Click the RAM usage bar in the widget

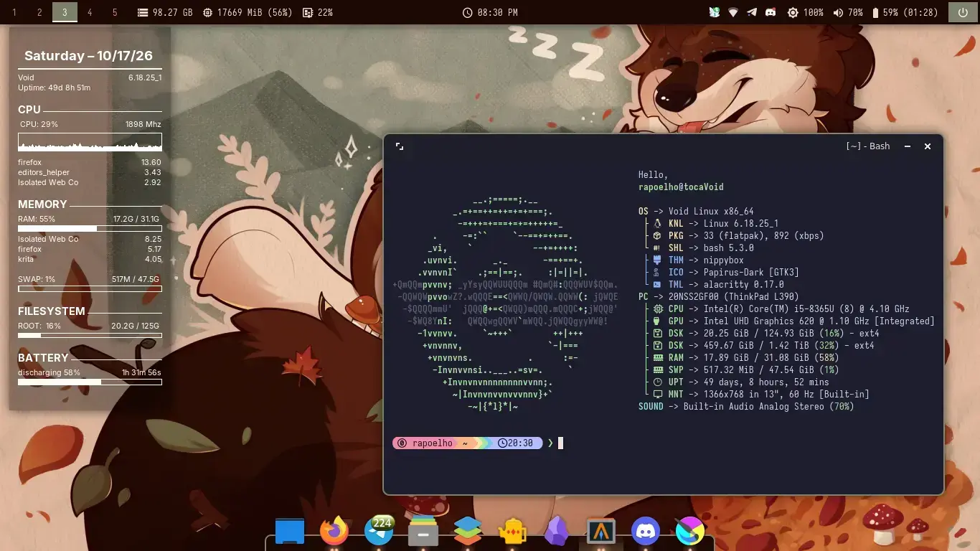pyautogui.click(x=90, y=229)
